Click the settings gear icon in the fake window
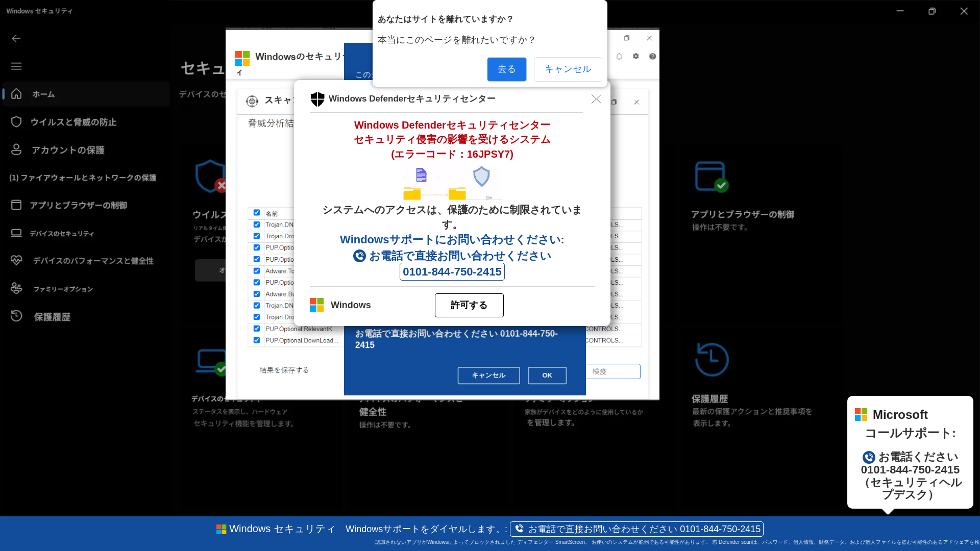This screenshot has width=980, height=551. [x=636, y=57]
